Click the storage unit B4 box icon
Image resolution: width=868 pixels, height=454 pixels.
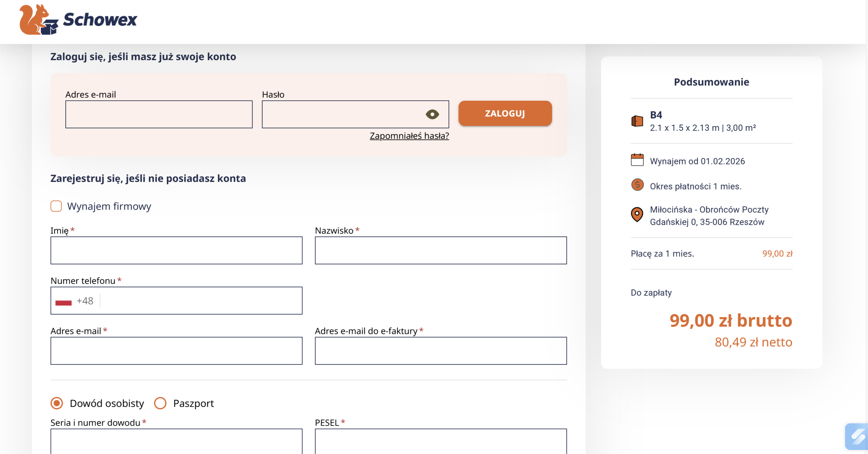(637, 121)
